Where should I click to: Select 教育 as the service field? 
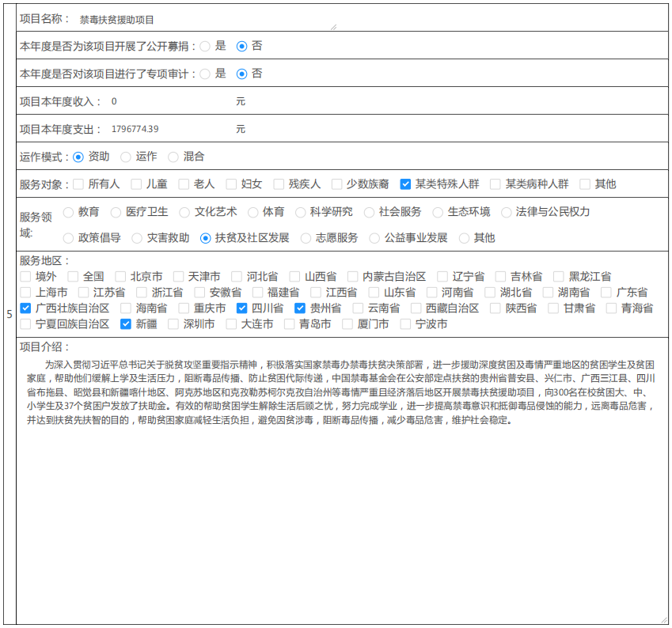click(68, 212)
